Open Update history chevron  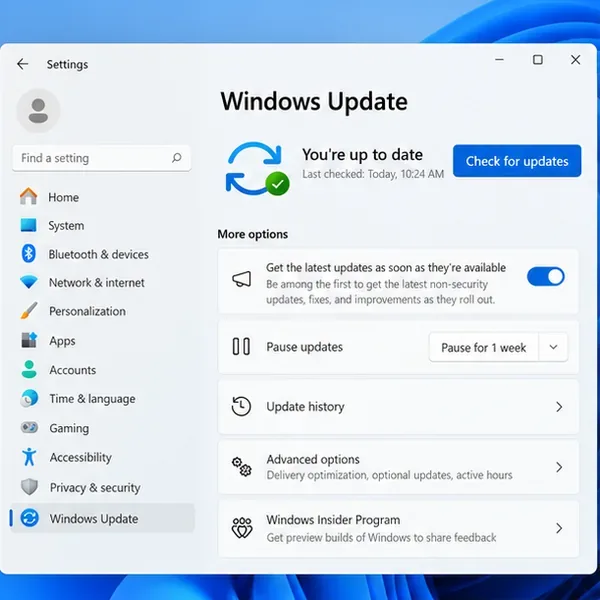coord(559,407)
